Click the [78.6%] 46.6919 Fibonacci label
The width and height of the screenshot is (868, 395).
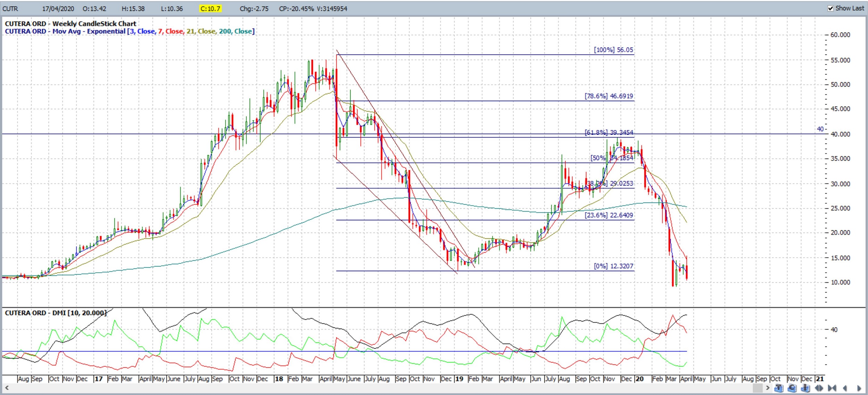609,96
